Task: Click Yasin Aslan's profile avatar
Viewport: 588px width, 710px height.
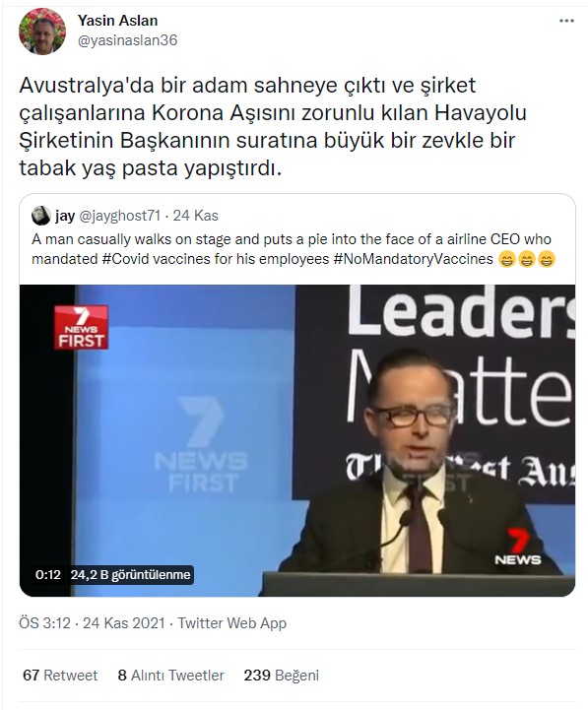Action: [41, 31]
